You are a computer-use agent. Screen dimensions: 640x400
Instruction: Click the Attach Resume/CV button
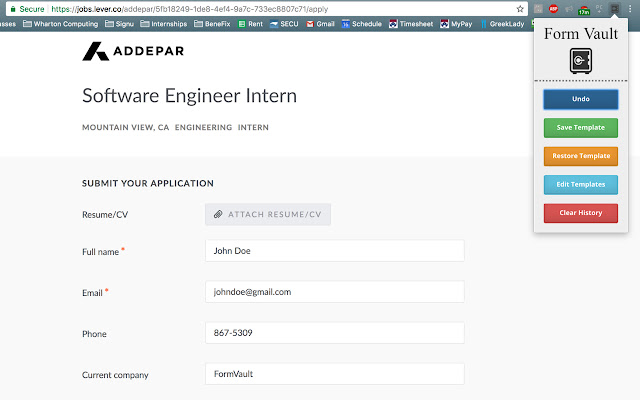point(268,214)
